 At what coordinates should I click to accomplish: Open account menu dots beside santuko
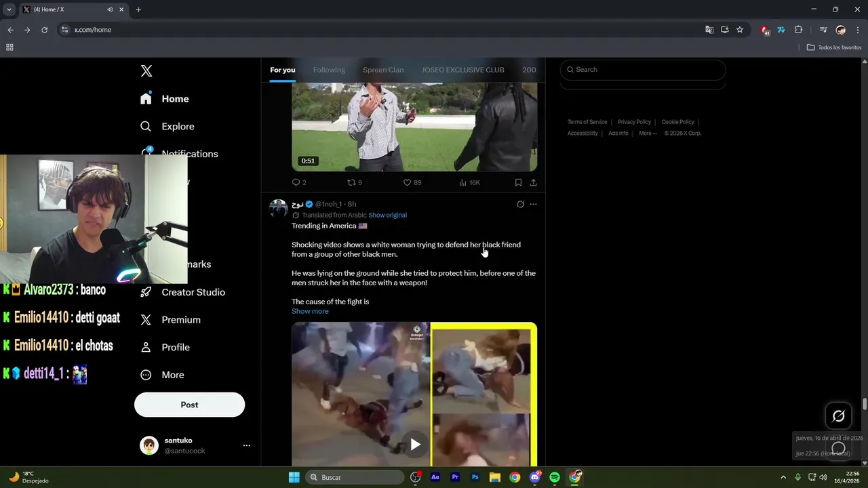click(247, 445)
